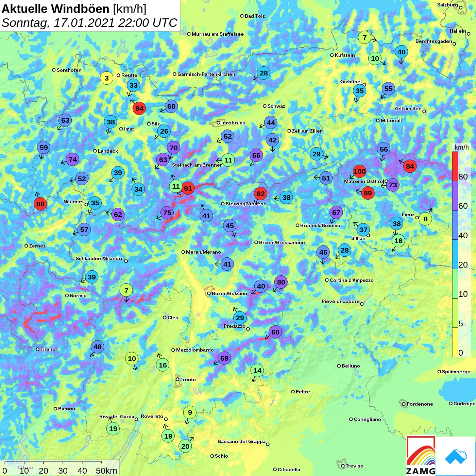Select the red 94 gust marker near Reutte
476x476 pixels.
pyautogui.click(x=139, y=108)
